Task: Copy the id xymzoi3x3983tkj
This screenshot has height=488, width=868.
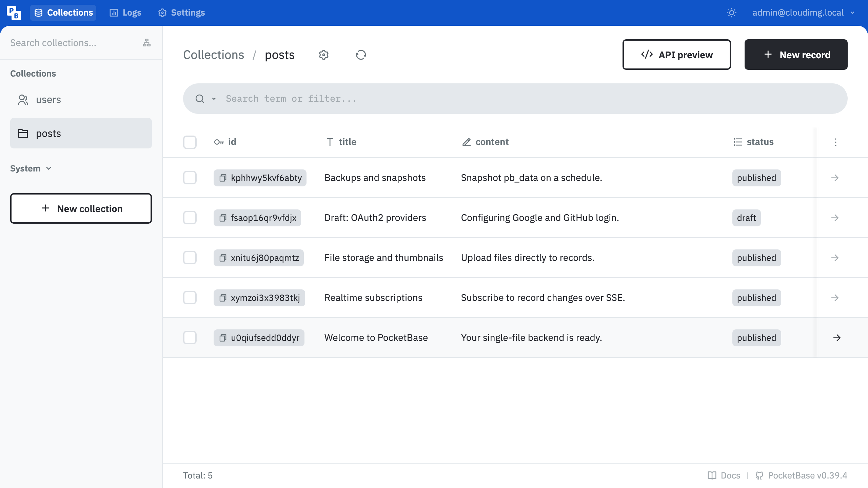Action: click(223, 298)
